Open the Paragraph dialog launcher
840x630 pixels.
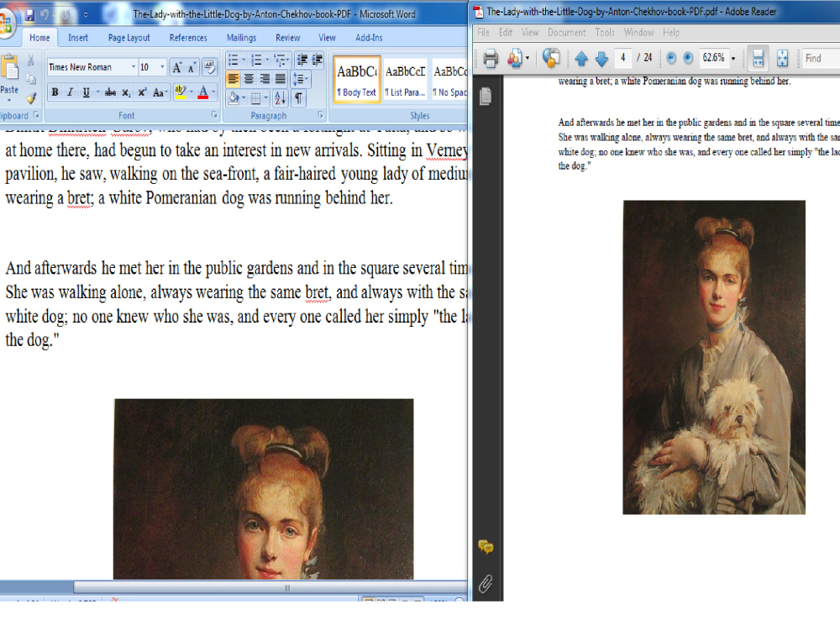(x=320, y=114)
